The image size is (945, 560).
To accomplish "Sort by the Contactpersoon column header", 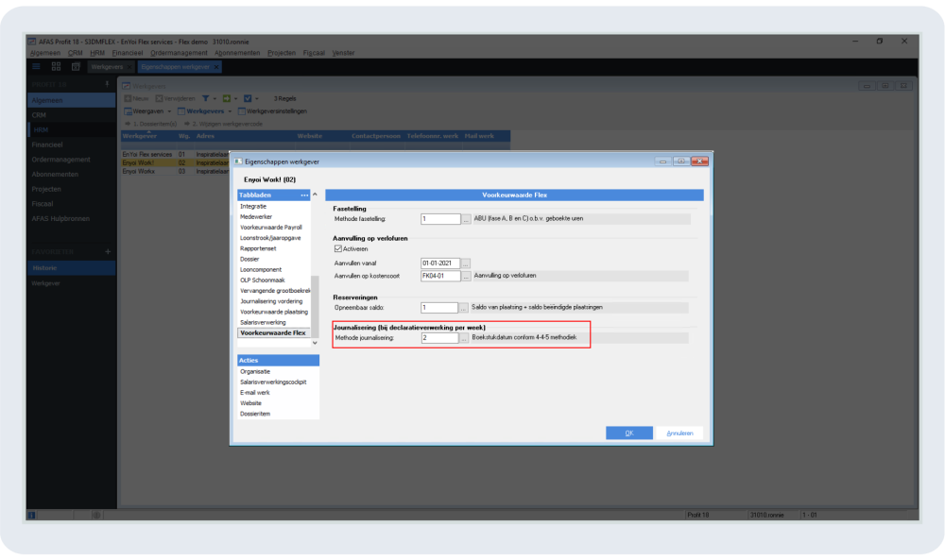I will [x=376, y=136].
